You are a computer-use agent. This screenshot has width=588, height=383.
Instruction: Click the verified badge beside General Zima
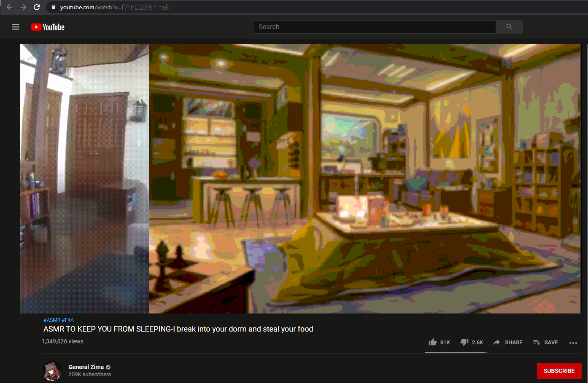pos(108,367)
